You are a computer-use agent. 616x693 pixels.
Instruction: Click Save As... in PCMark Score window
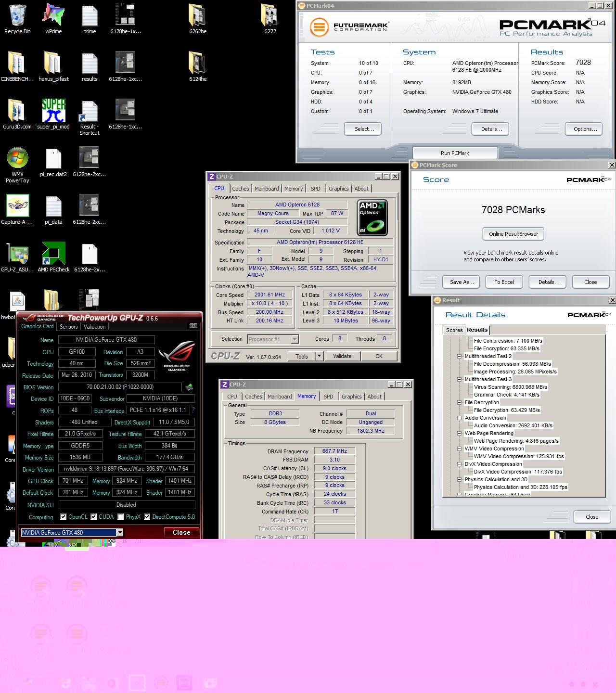point(462,282)
